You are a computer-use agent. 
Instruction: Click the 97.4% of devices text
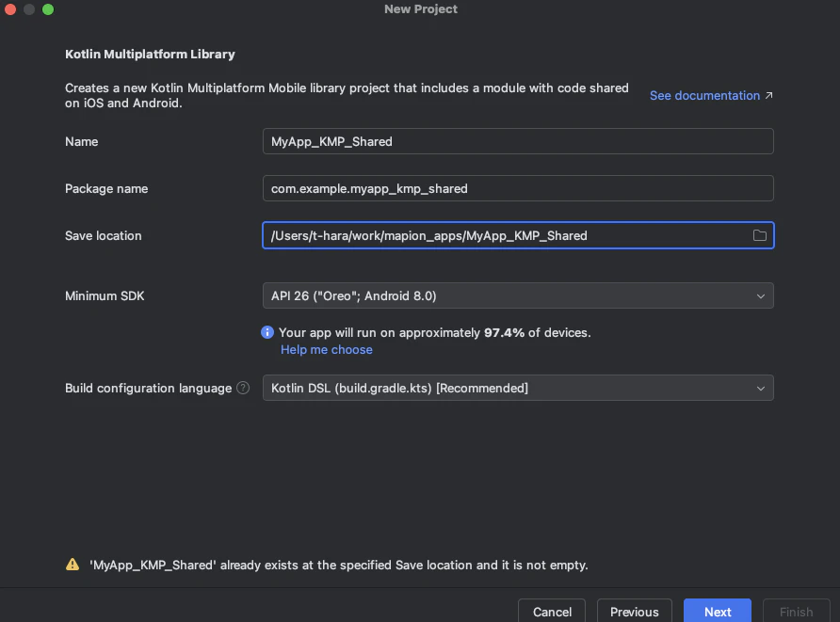coord(538,332)
